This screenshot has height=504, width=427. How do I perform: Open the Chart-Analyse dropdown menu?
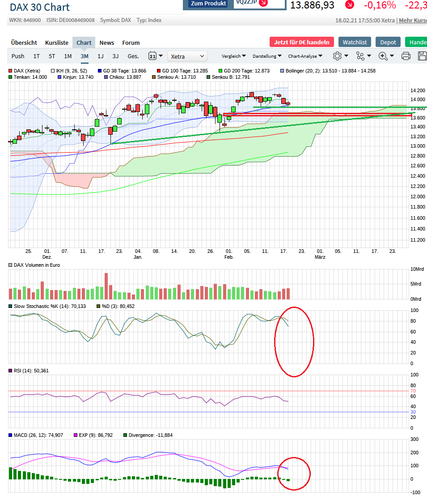(305, 56)
